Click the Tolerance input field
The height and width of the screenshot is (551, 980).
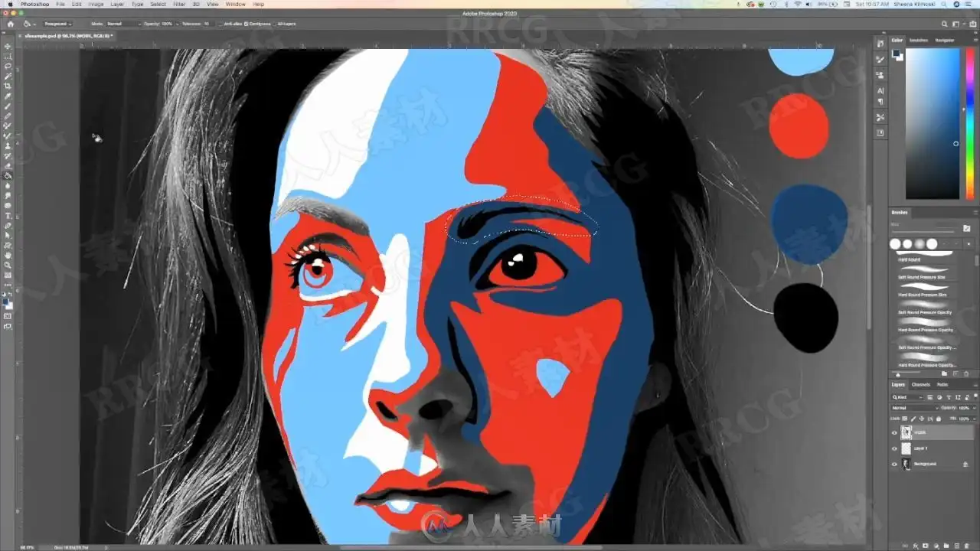[x=207, y=24]
